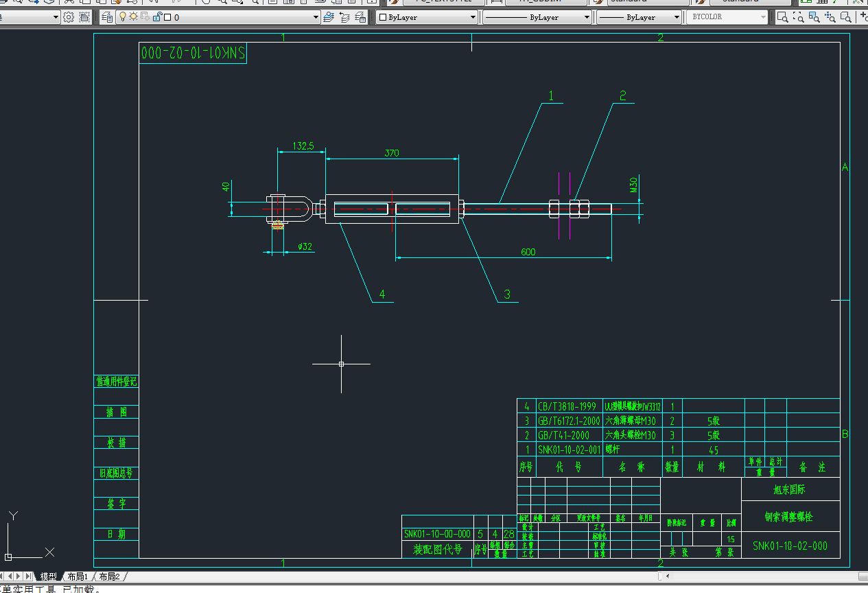The image size is (868, 593).
Task: Switch to the 布局1 layout tab
Action: (x=77, y=577)
